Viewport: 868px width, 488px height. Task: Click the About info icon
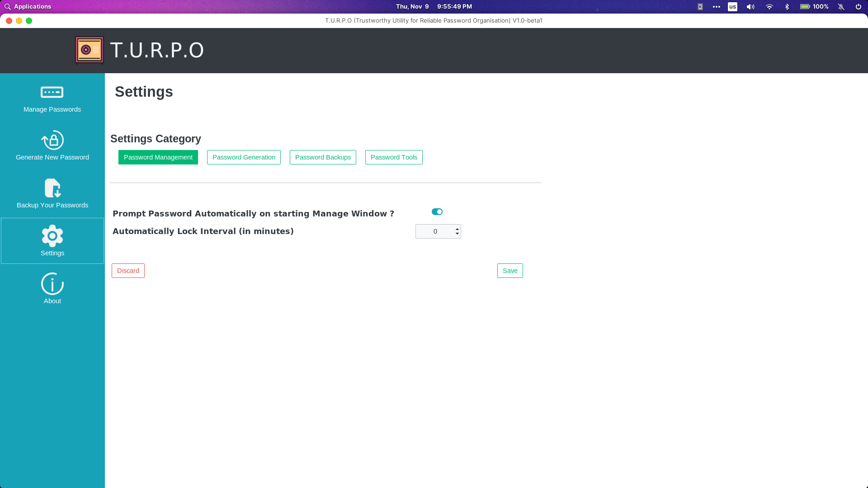[52, 284]
